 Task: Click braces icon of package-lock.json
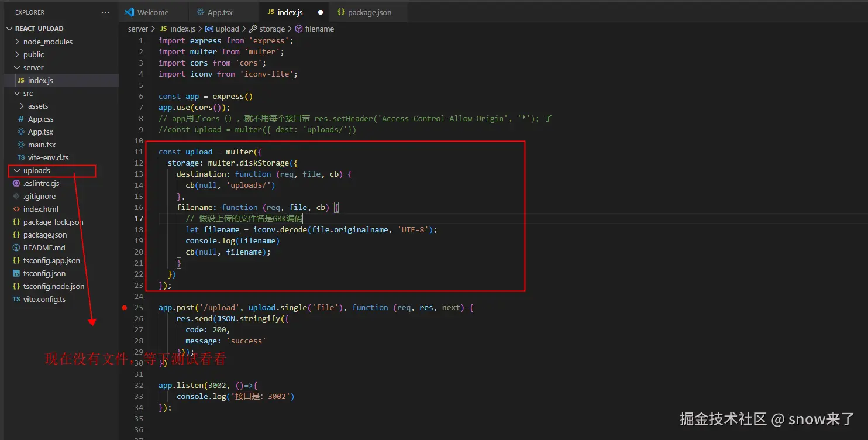(16, 222)
